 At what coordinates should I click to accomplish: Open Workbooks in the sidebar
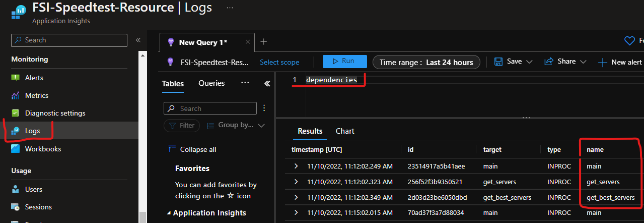[x=43, y=149]
